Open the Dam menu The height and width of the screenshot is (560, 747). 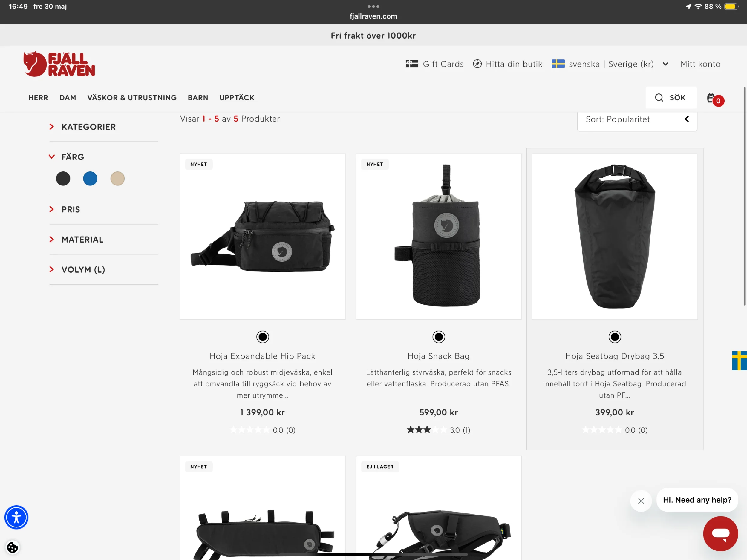coord(68,98)
